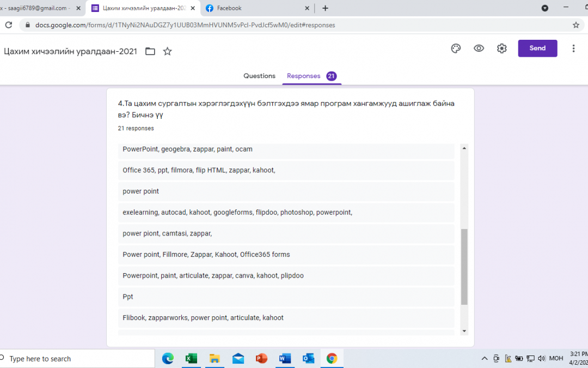Open network status tray icon

coord(530,359)
